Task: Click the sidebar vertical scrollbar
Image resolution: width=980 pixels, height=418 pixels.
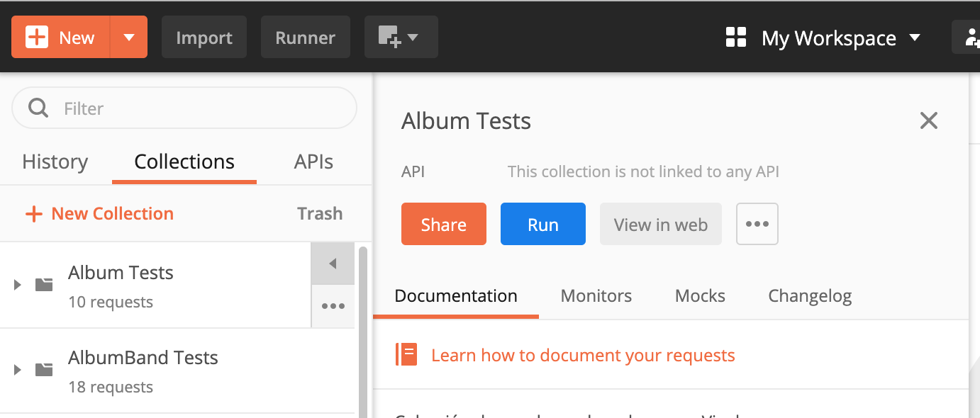Action: (x=363, y=332)
